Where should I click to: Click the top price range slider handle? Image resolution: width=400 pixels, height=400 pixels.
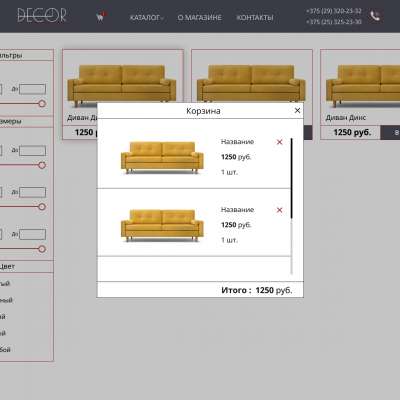tap(42, 104)
